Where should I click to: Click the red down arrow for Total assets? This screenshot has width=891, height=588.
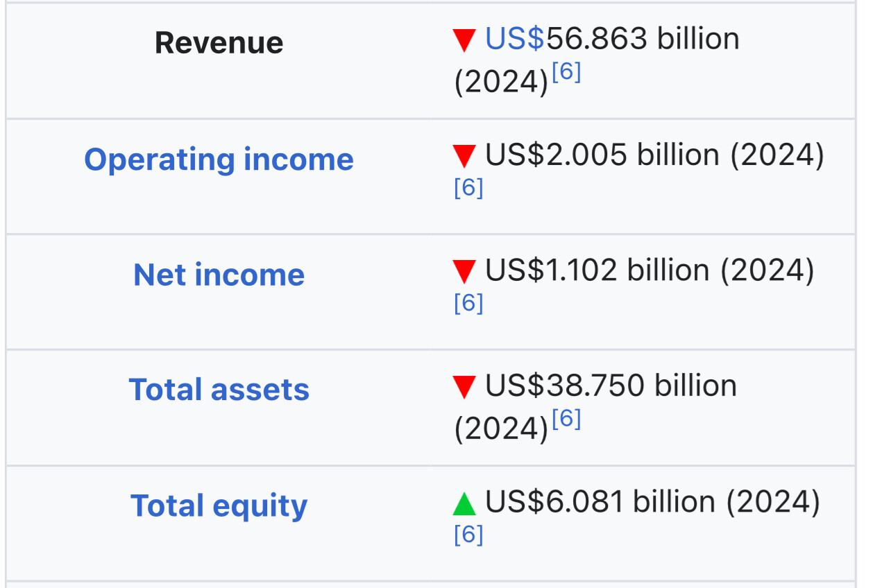click(x=464, y=388)
